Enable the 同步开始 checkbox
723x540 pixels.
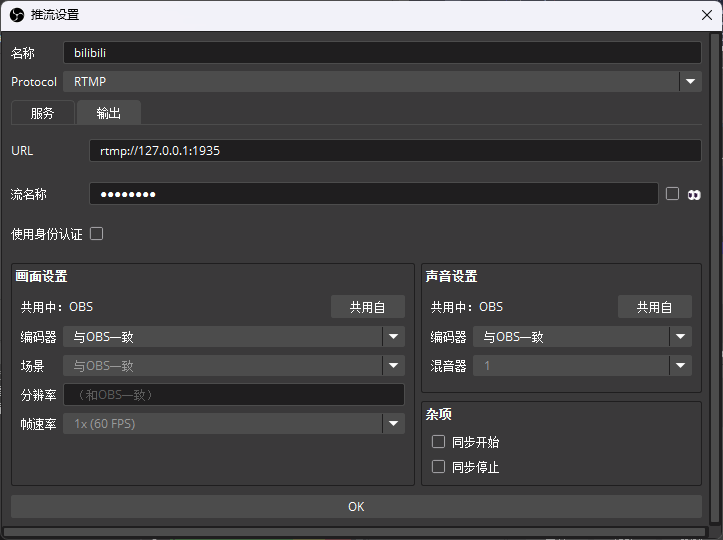(438, 442)
